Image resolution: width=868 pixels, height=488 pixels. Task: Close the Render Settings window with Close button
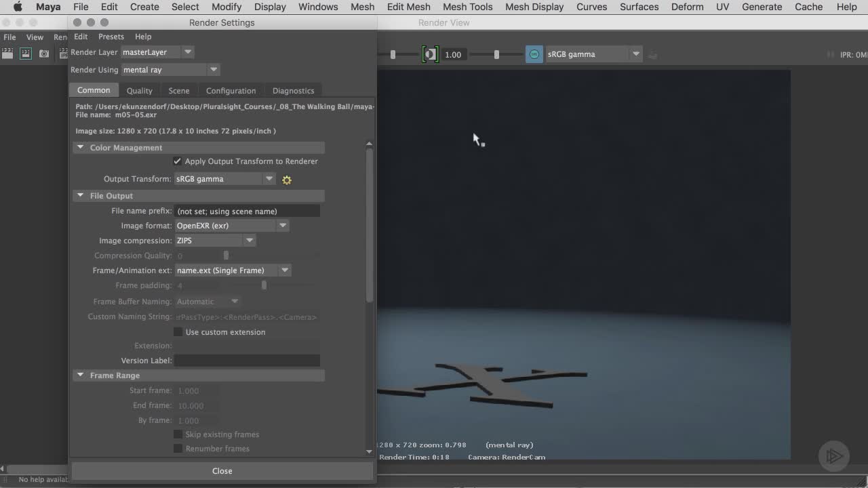click(222, 471)
